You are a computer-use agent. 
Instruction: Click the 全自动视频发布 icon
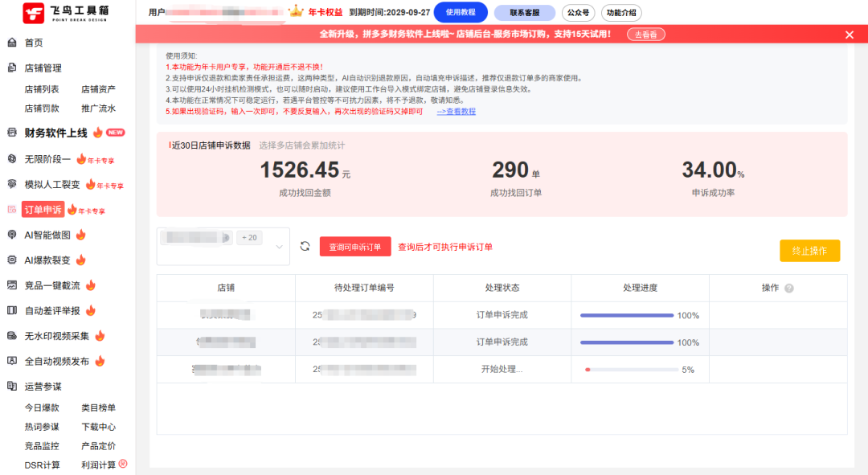10,360
